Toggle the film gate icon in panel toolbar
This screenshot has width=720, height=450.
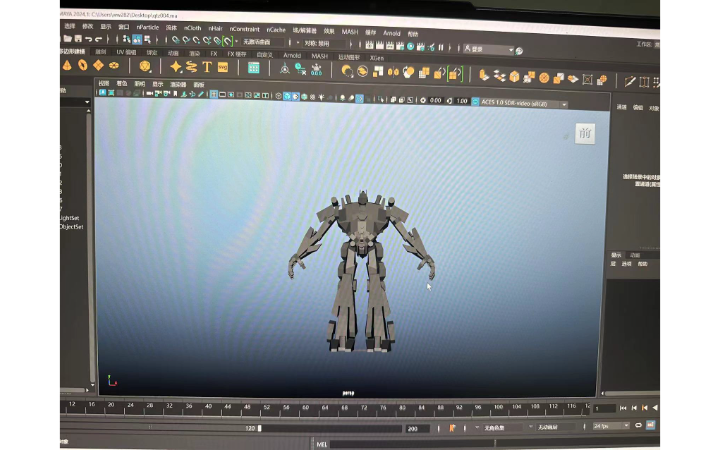[x=222, y=95]
